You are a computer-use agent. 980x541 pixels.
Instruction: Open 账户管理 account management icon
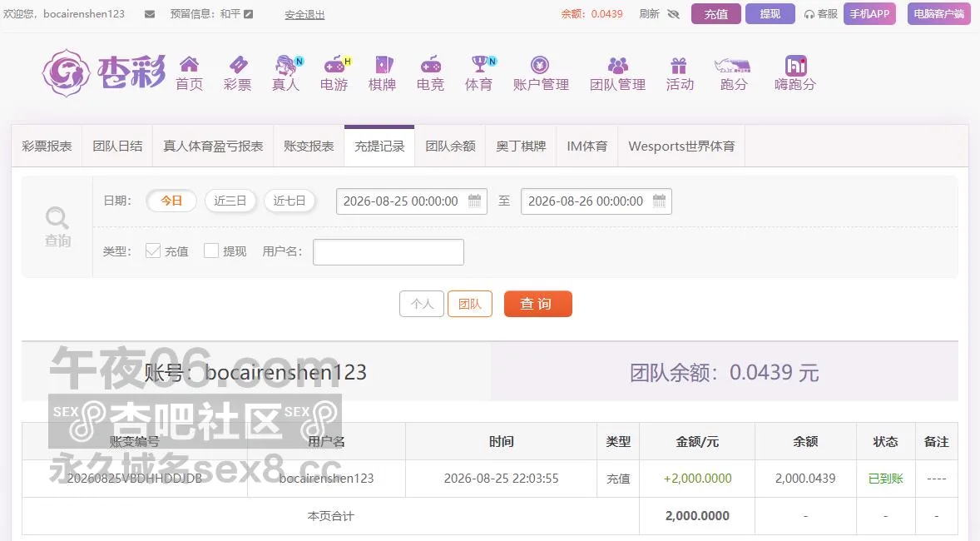pyautogui.click(x=539, y=65)
